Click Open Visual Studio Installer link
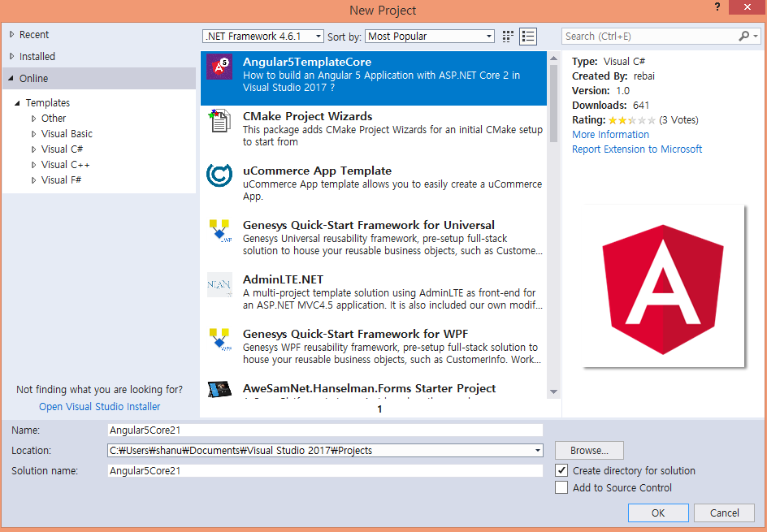The image size is (767, 532). (x=99, y=406)
